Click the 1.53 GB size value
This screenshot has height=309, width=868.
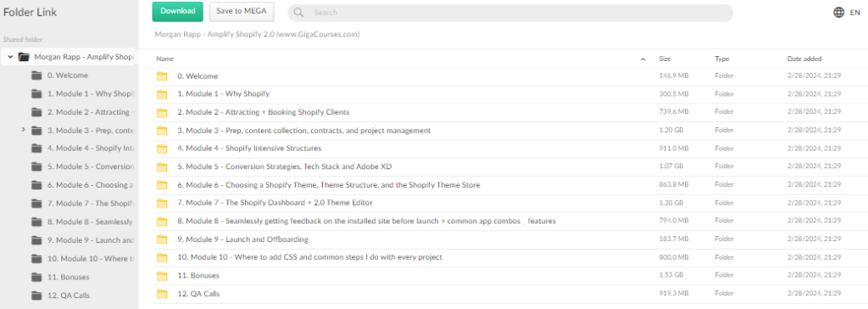671,276
